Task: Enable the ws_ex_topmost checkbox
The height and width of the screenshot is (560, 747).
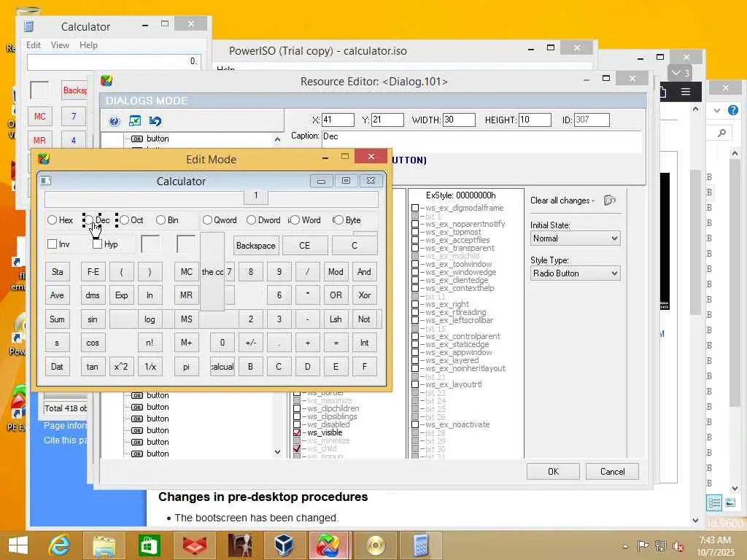Action: 415,232
